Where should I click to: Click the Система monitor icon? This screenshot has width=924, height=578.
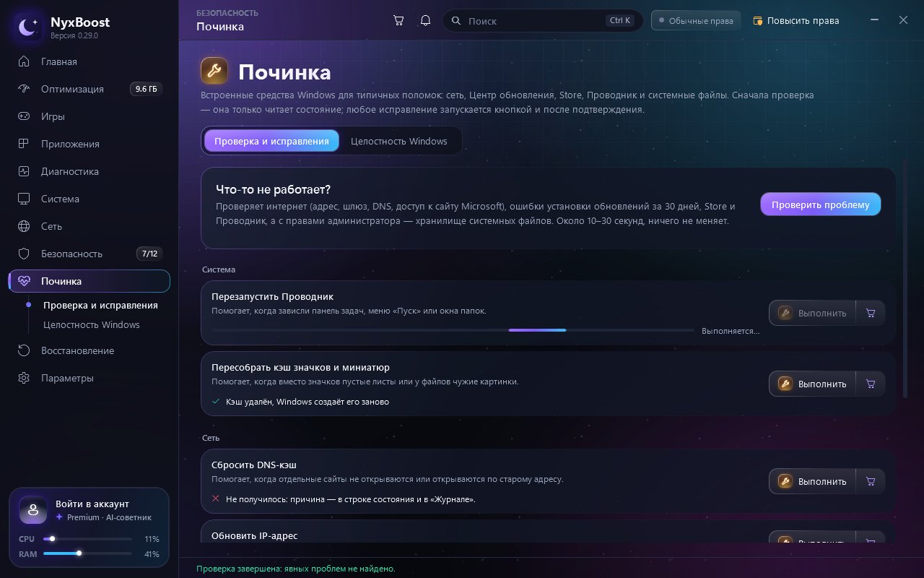[x=25, y=199]
